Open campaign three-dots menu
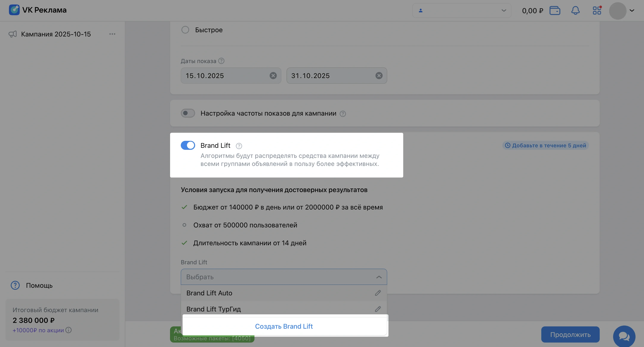Viewport: 644px width, 347px height. click(x=112, y=34)
